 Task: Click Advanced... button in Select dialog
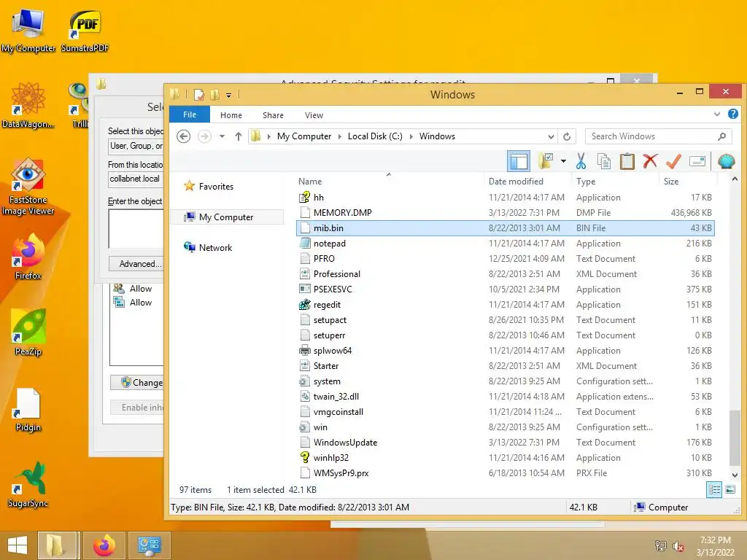pyautogui.click(x=136, y=264)
